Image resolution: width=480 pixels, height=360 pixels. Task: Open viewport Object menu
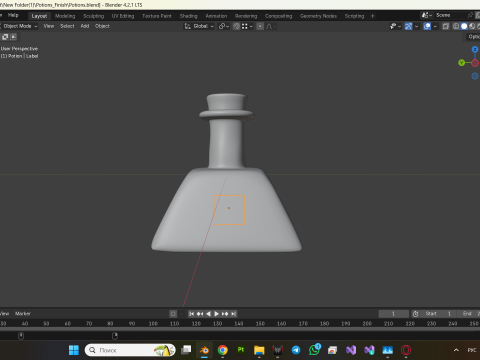102,26
